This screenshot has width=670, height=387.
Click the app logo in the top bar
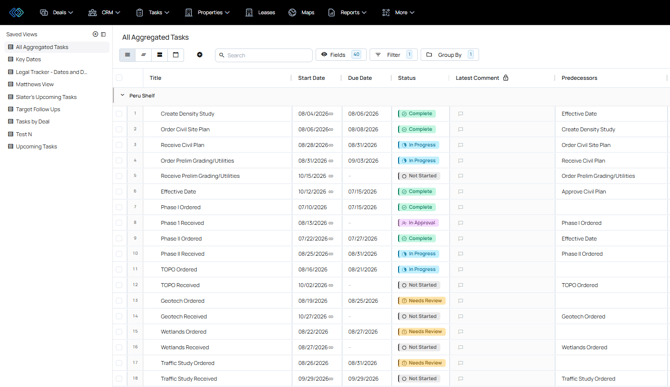[16, 12]
